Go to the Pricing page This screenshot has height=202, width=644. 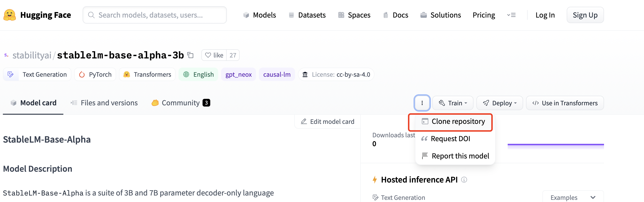point(484,15)
